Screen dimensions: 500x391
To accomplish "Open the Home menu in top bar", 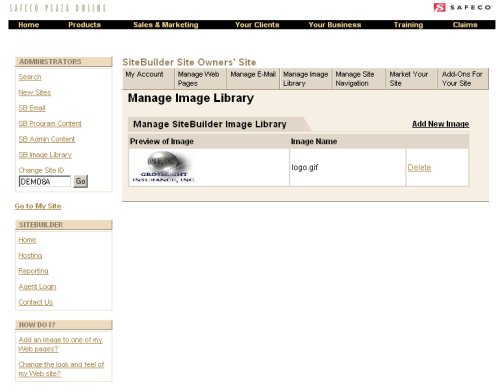I will pos(29,25).
